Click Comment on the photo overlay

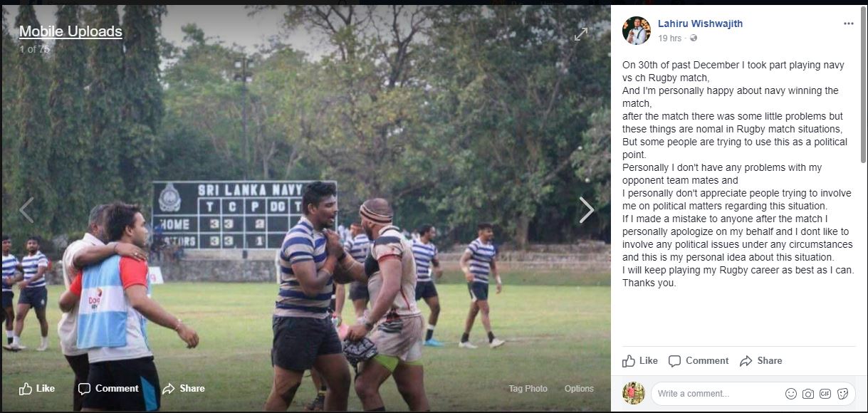click(x=108, y=388)
